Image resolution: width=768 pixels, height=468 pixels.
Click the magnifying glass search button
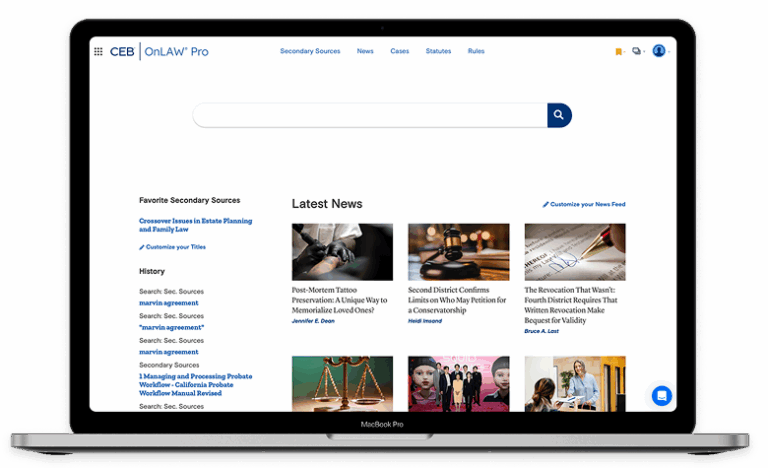point(559,115)
